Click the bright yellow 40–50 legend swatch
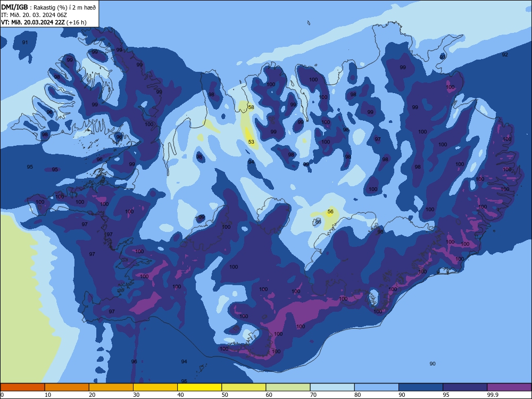 tap(199, 387)
